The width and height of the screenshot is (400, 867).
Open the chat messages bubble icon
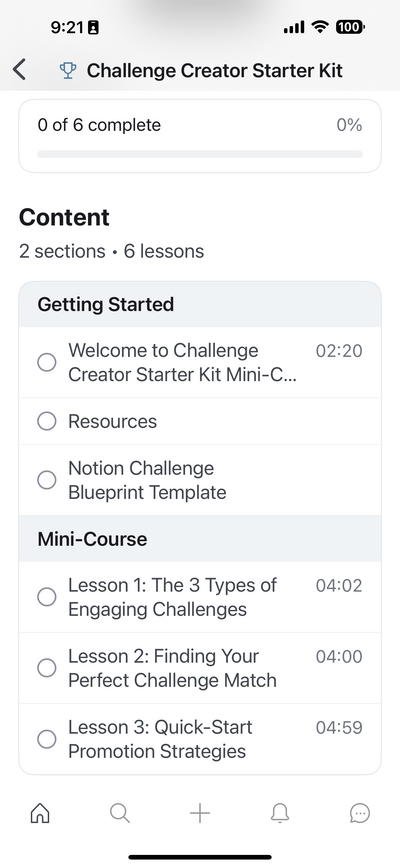coord(360,813)
